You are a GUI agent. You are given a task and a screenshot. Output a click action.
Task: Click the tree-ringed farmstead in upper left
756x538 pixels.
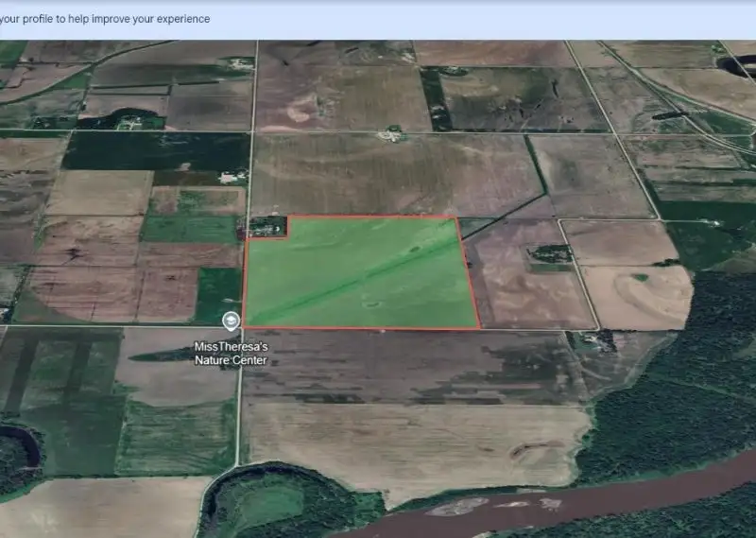(x=128, y=120)
